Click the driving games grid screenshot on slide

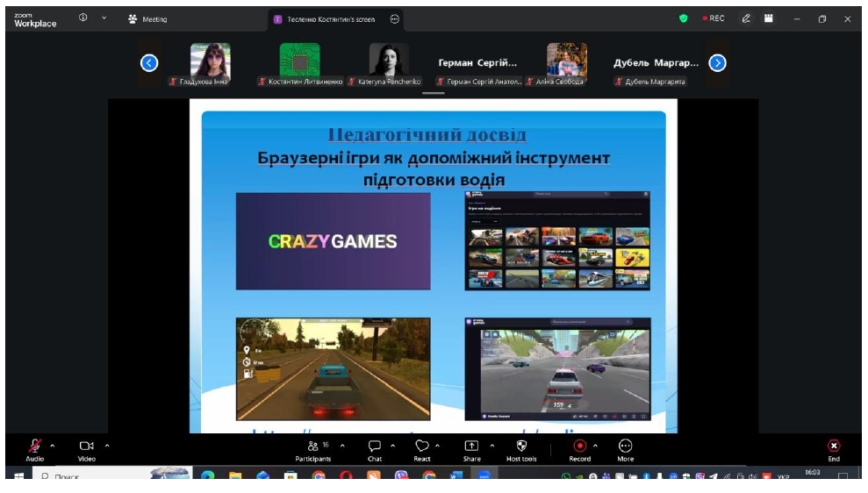pyautogui.click(x=557, y=240)
